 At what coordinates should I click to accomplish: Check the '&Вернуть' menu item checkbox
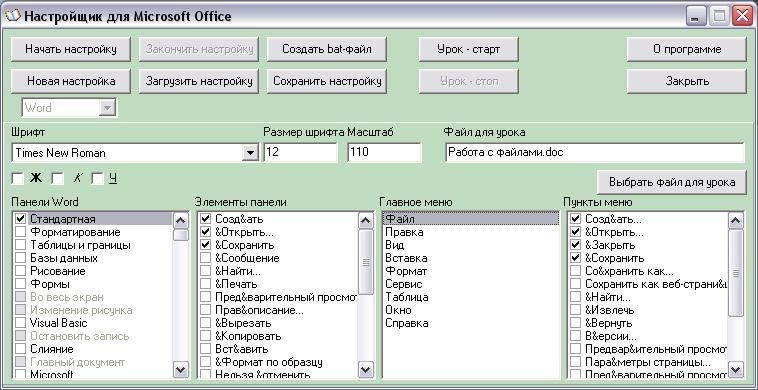coord(575,323)
